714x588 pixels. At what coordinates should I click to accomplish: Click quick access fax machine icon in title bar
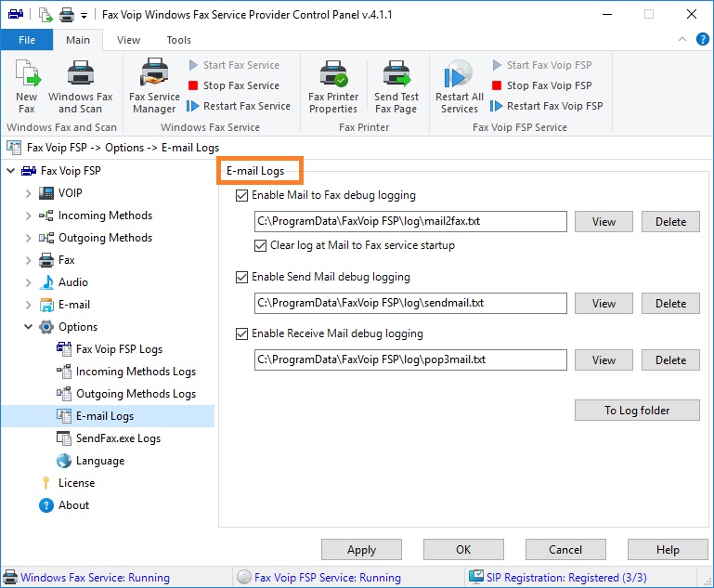coord(16,14)
